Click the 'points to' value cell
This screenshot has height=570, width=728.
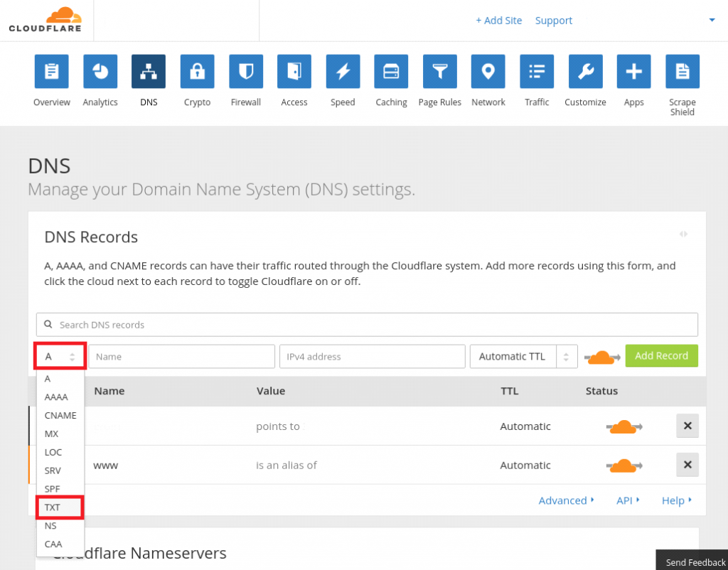278,426
